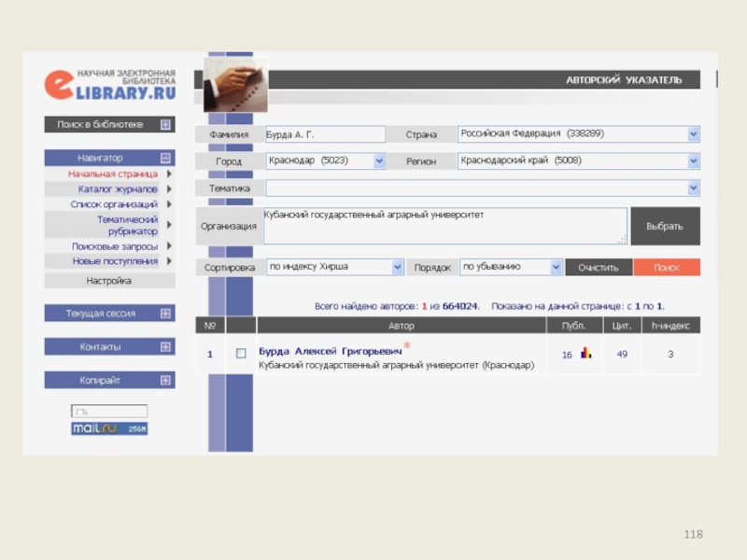The height and width of the screenshot is (560, 747).
Task: Expand the Текущая сессия section
Action: coord(165,314)
